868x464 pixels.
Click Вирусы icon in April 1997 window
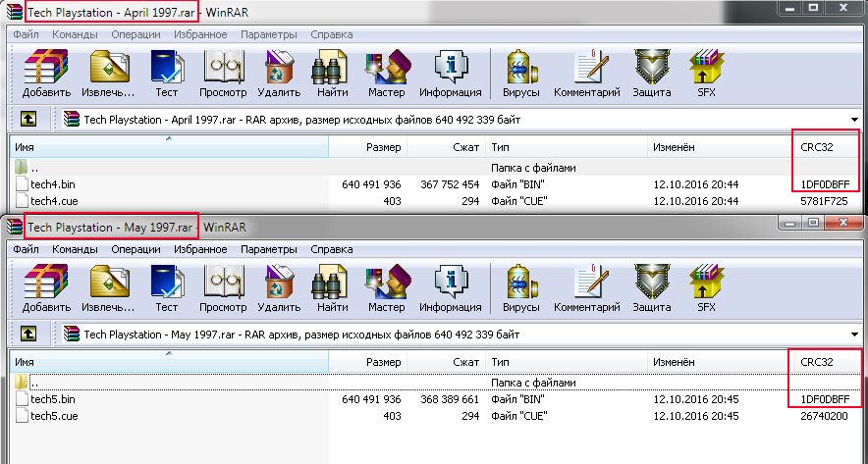521,68
